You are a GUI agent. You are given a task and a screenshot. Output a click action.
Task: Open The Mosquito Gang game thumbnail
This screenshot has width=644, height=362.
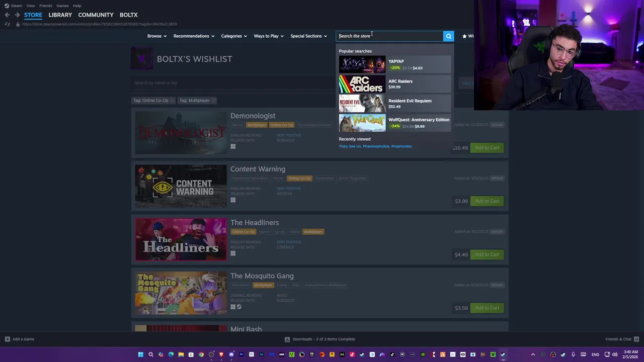(181, 293)
